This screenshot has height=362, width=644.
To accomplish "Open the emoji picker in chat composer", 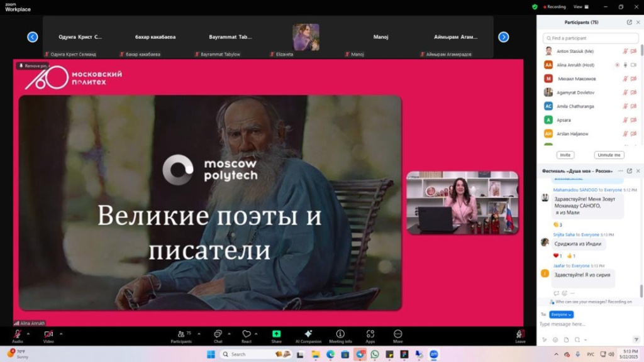I will pyautogui.click(x=555, y=340).
